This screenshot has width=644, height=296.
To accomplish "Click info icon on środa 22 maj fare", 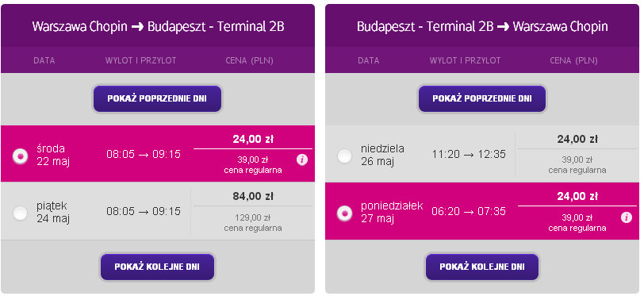I will coord(302,160).
